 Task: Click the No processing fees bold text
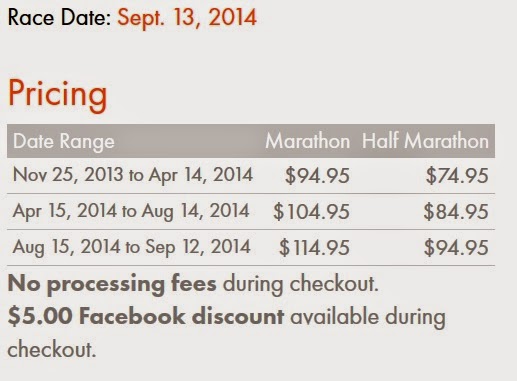pyautogui.click(x=112, y=284)
